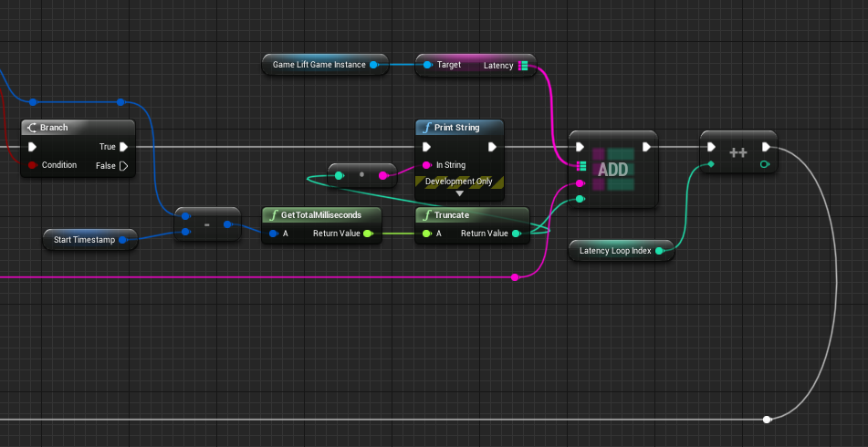This screenshot has width=868, height=447.
Task: Click the Latency map output pin
Action: pos(523,66)
